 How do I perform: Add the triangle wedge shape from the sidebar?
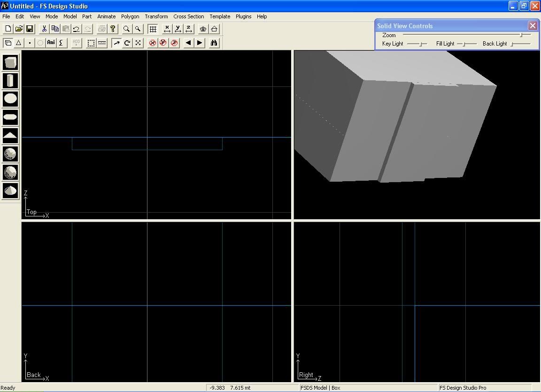pos(10,136)
